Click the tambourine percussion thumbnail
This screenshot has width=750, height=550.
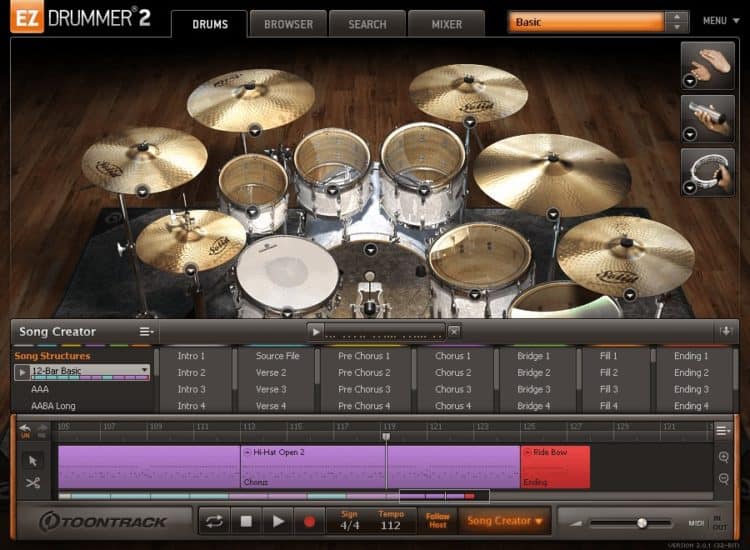pos(707,172)
